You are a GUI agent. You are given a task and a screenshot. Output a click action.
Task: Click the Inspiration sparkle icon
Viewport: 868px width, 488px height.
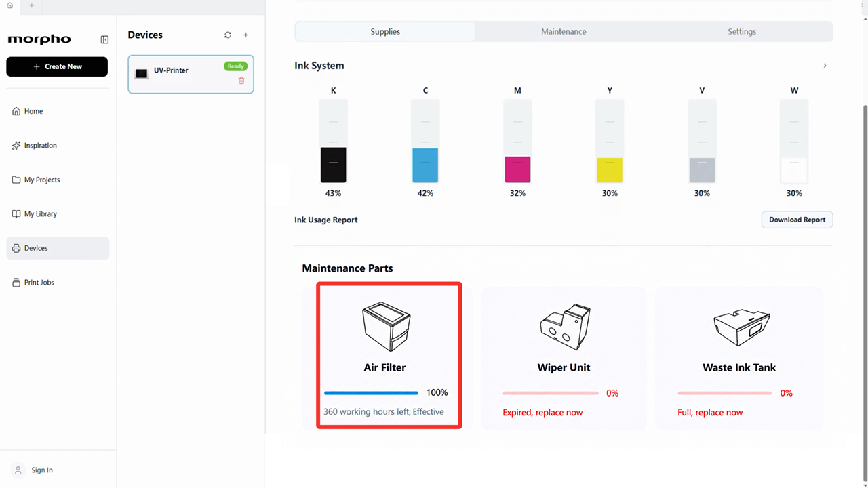click(x=16, y=146)
